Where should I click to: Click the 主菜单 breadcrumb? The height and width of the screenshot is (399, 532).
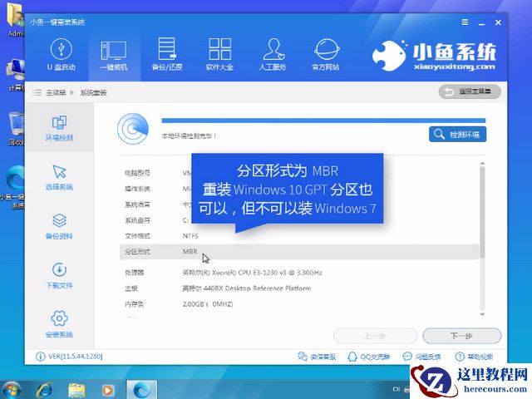56,92
